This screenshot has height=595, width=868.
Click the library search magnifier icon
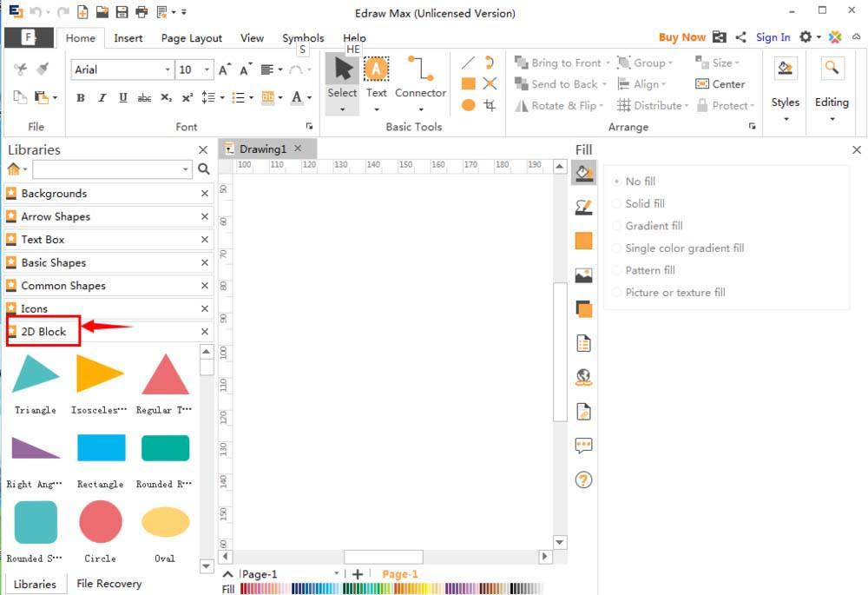(203, 169)
